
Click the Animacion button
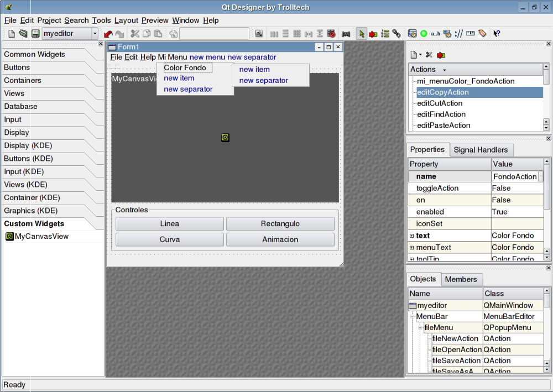click(280, 239)
